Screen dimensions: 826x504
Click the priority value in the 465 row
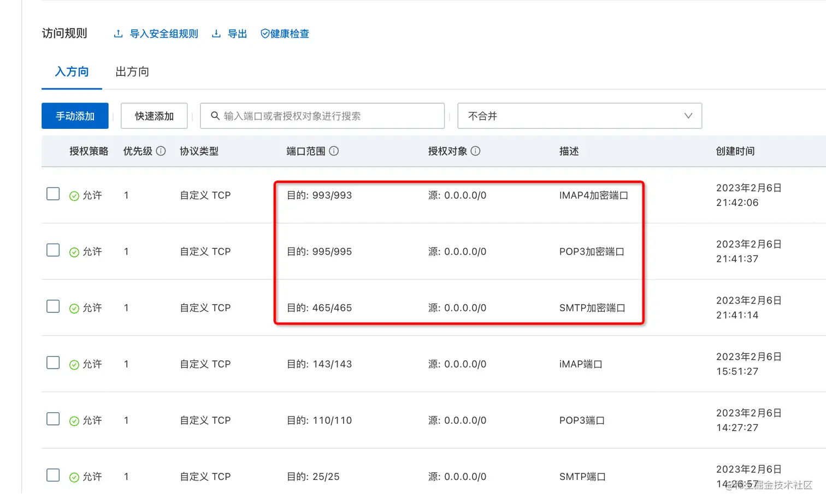click(126, 308)
